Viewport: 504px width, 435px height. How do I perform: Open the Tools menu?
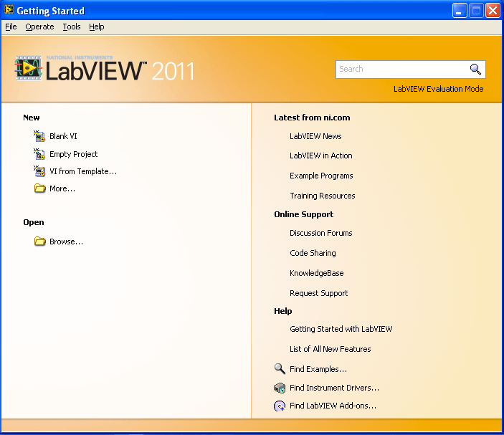(72, 27)
